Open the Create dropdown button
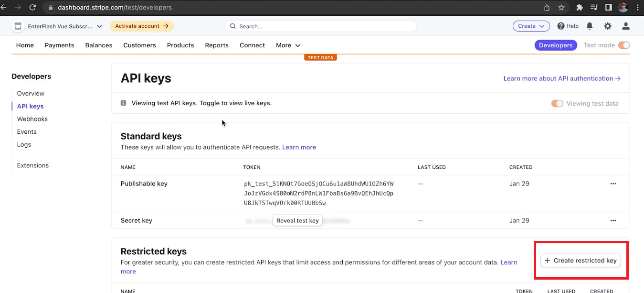Image resolution: width=644 pixels, height=293 pixels. (x=531, y=26)
